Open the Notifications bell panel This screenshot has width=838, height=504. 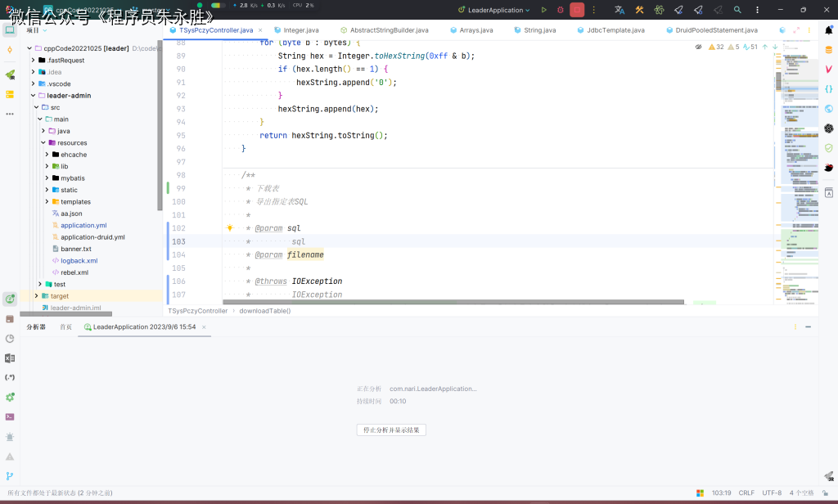pyautogui.click(x=829, y=30)
